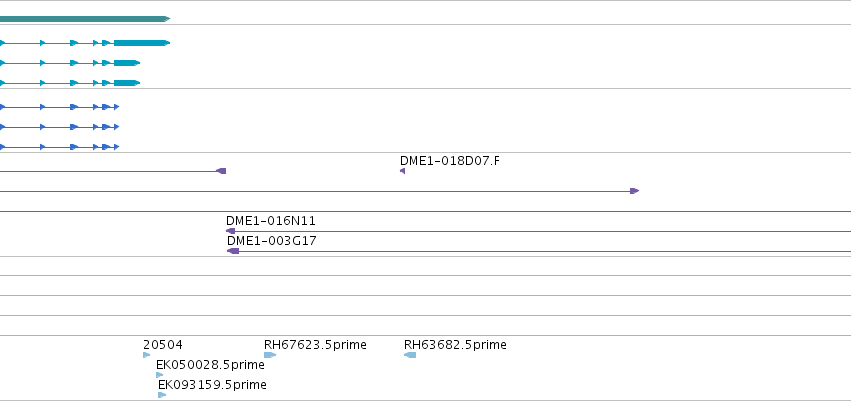Select the small arrow glyph under EK093159.5prime
Screen dimensions: 851x401
pyautogui.click(x=162, y=395)
